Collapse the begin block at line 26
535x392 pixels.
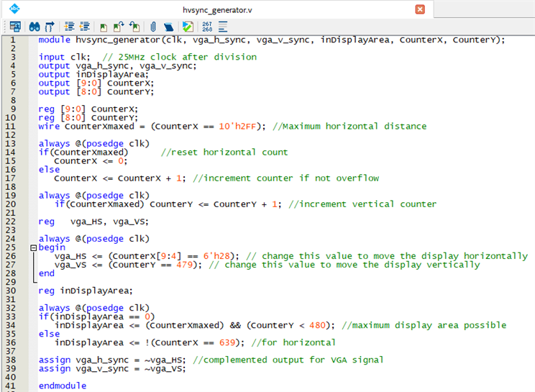pyautogui.click(x=33, y=247)
